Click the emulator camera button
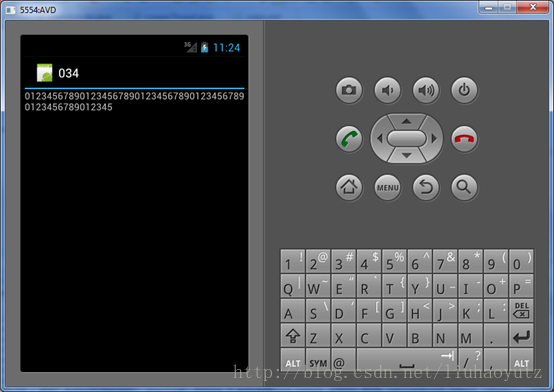 click(349, 90)
